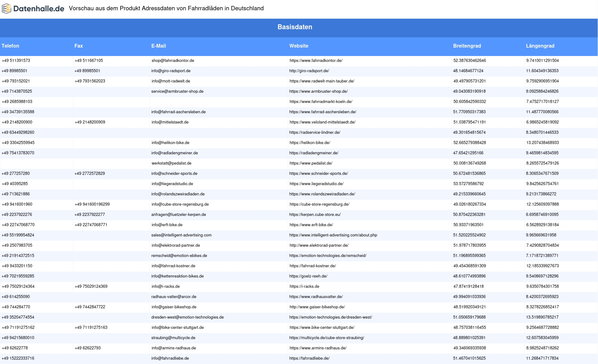This screenshot has width=598, height=364.
Task: Select fax number +49 62622793
Action: (x=88, y=348)
